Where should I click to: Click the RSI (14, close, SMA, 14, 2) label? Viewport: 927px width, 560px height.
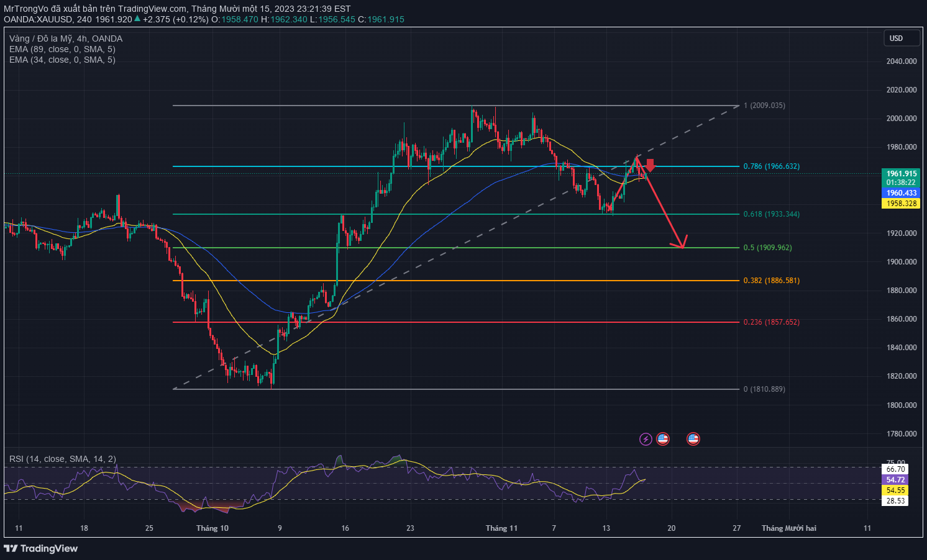[x=63, y=459]
